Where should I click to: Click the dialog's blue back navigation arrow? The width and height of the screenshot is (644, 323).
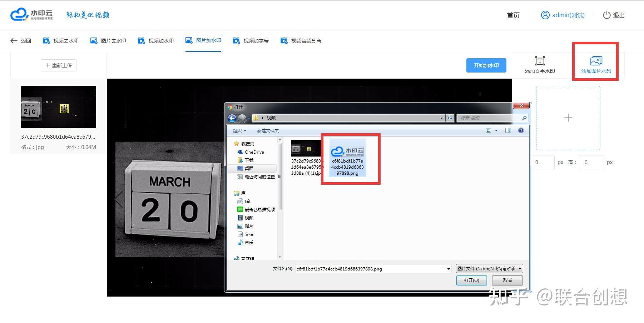pos(232,118)
